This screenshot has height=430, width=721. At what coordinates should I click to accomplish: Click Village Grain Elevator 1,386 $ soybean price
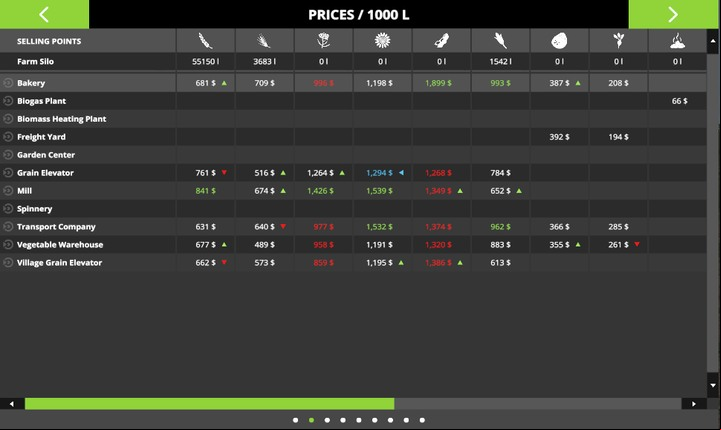click(438, 262)
